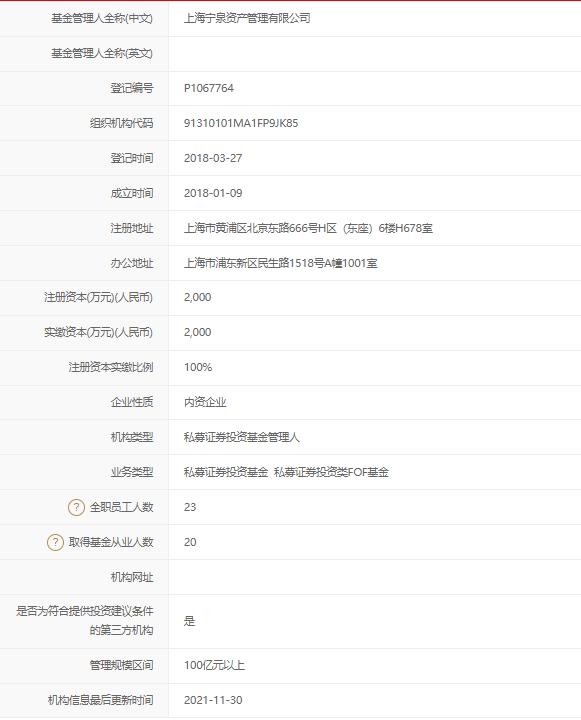Viewport: 581px width, 720px height.
Task: Select the office address on 民生路1518号
Action: point(281,263)
